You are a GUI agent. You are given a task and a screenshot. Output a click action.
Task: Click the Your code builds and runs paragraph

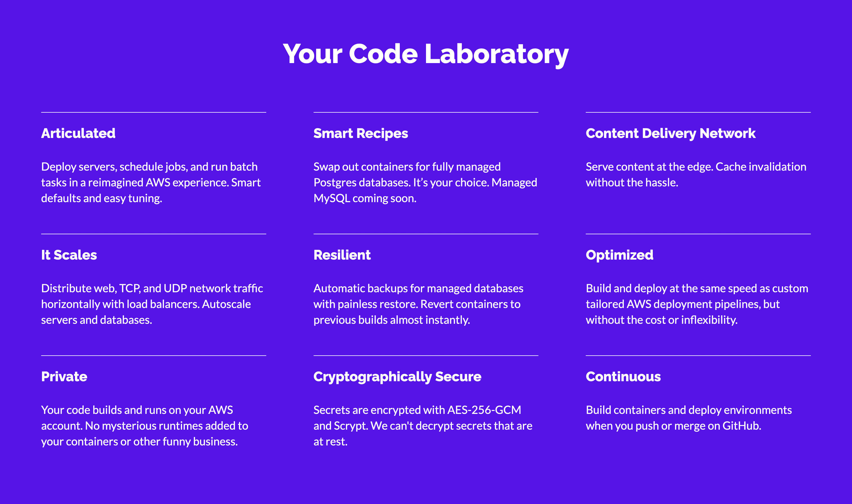145,425
